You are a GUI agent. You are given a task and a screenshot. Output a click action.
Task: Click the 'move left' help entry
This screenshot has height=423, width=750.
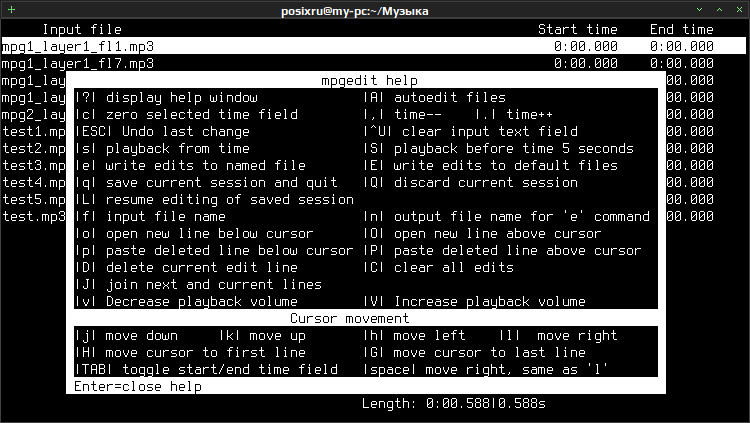(x=414, y=335)
